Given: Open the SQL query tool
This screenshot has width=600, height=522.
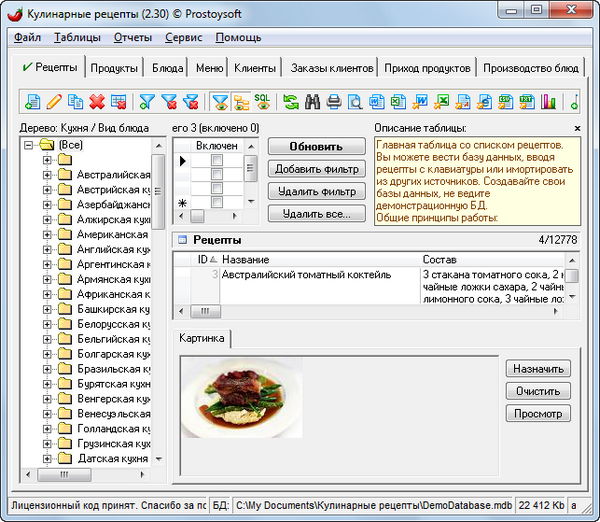Looking at the screenshot, I should click(x=262, y=101).
